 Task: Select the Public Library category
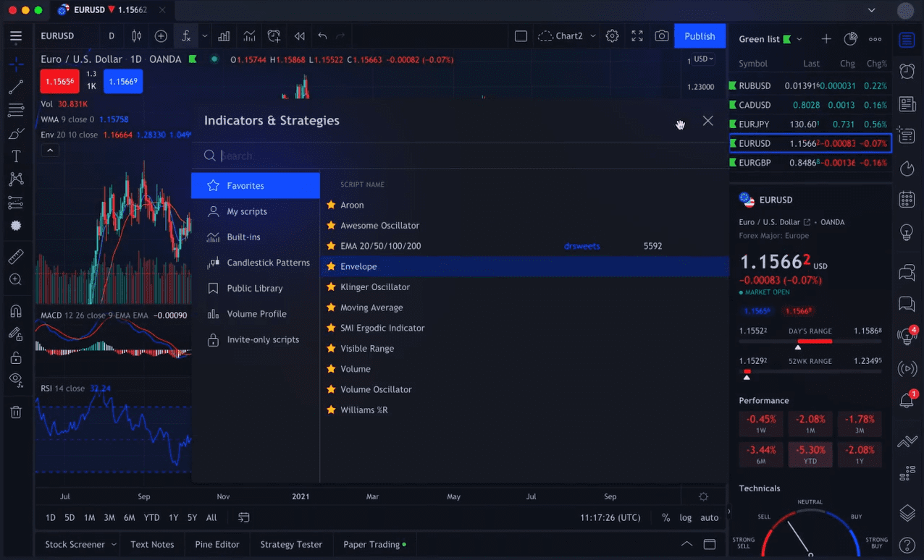point(256,288)
